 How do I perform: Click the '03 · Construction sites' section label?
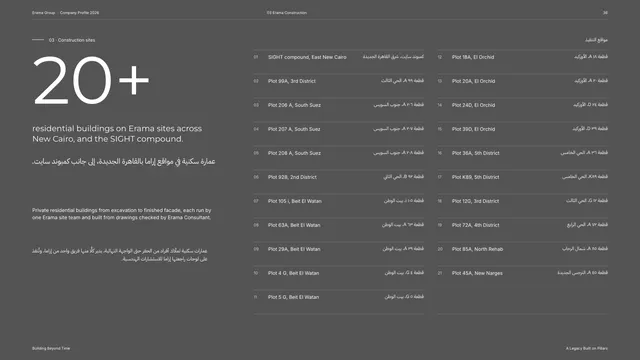point(72,40)
